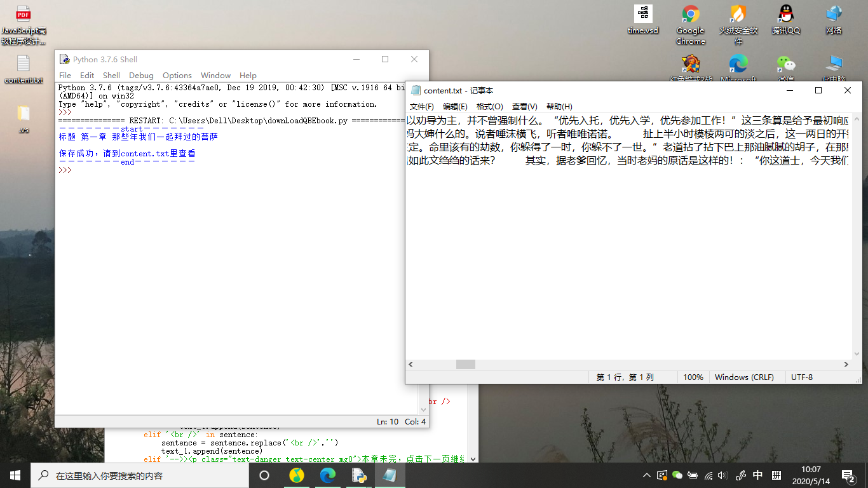
Task: Toggle the 拼 IME mode indicator
Action: tap(776, 475)
